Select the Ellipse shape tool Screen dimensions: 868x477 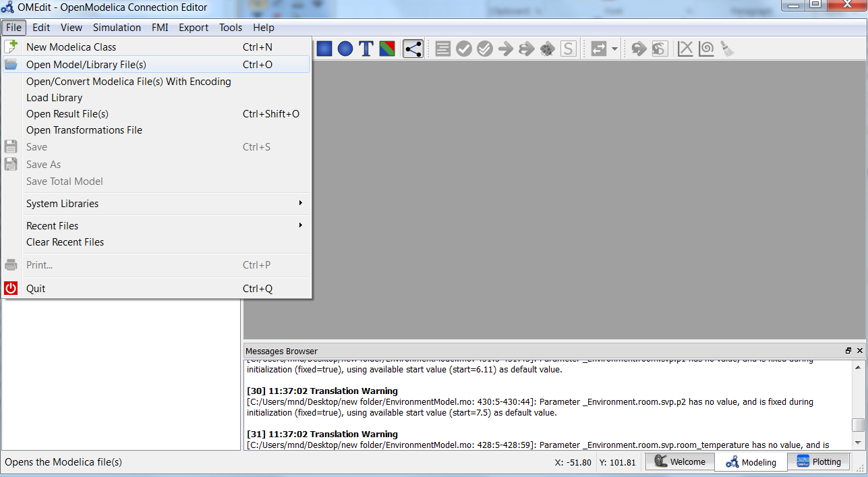tap(345, 49)
